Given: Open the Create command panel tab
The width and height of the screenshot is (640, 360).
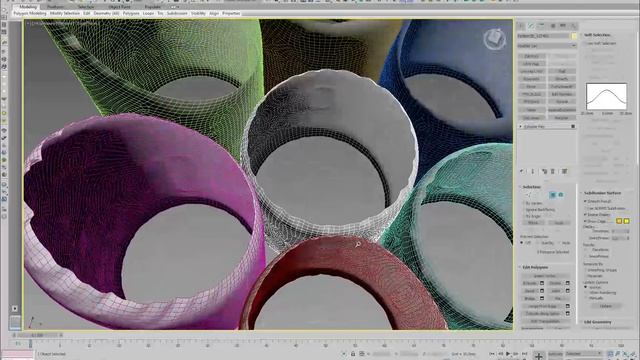Looking at the screenshot, I should (521, 26).
